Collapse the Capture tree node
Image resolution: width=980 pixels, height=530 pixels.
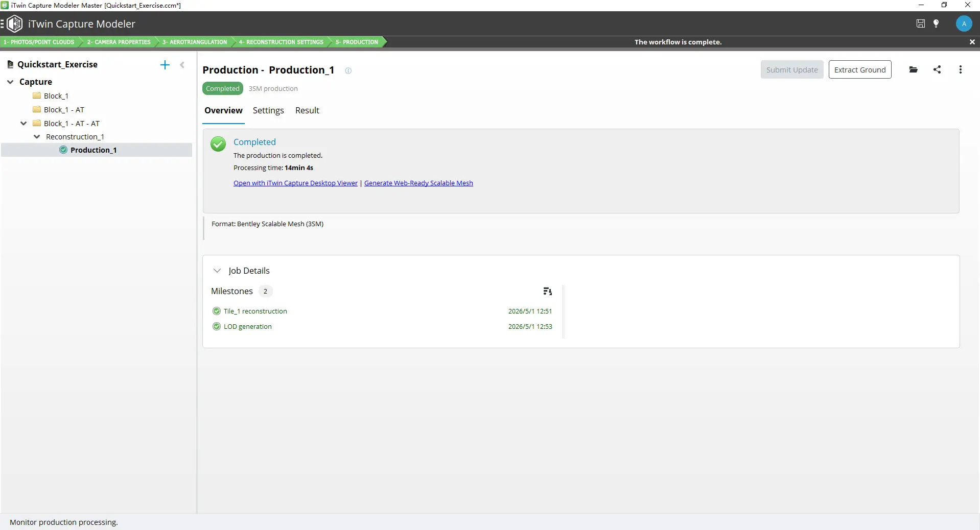coord(10,82)
